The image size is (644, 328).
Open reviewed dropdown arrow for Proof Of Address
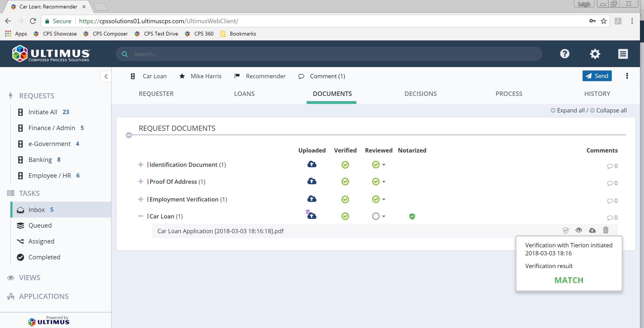[383, 182]
